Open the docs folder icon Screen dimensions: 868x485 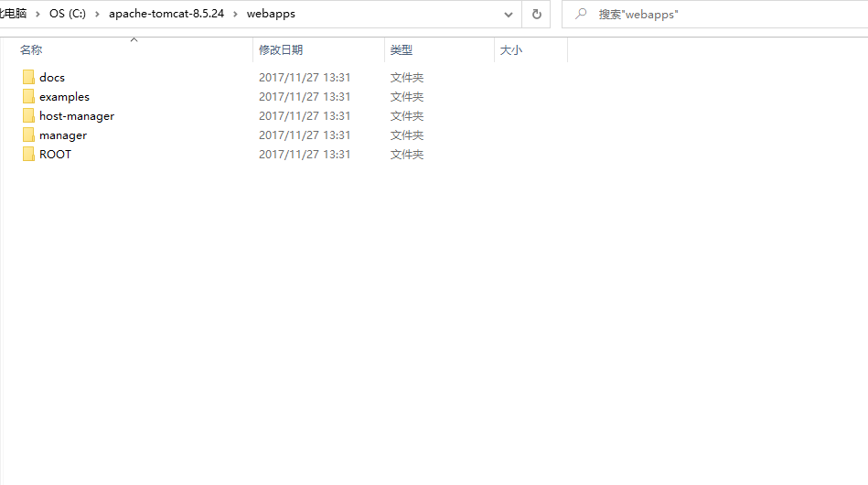28,77
